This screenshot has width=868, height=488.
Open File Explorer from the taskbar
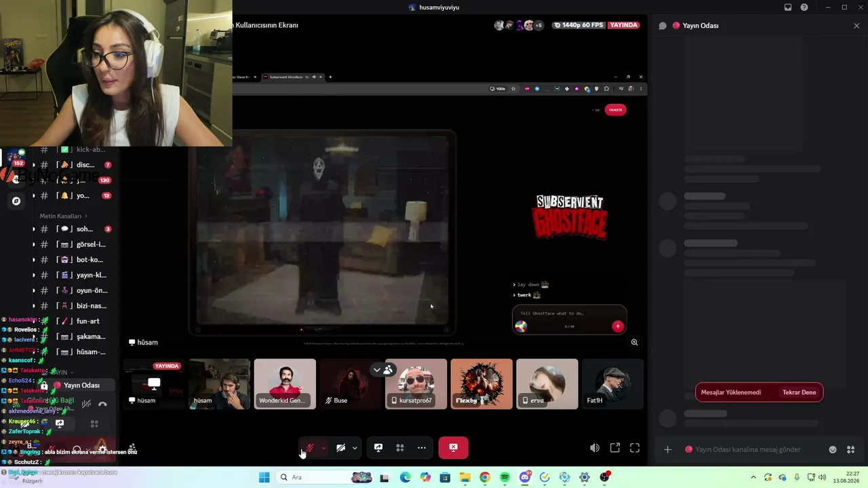coord(465,477)
